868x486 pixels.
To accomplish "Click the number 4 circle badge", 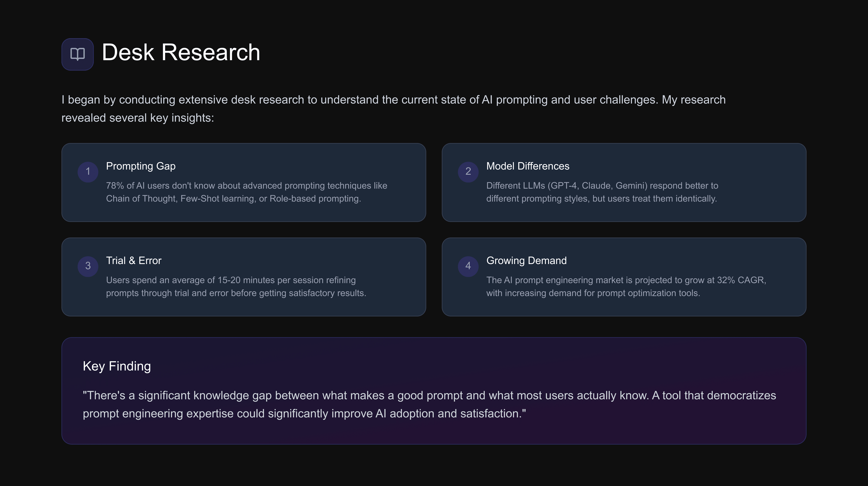I will 468,266.
